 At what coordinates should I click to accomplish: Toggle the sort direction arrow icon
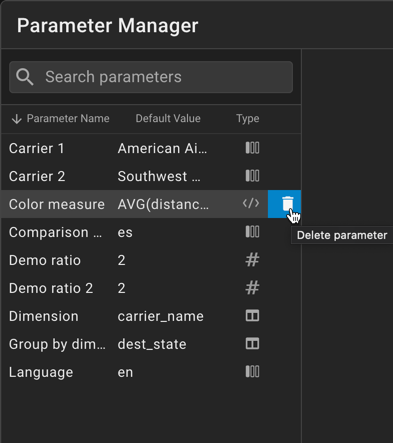17,119
